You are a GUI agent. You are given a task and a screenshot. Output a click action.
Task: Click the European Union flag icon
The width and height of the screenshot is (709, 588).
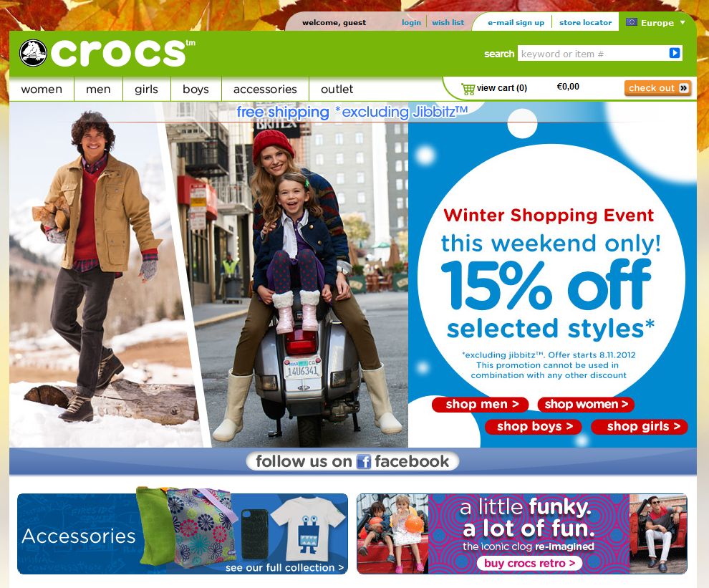point(631,22)
